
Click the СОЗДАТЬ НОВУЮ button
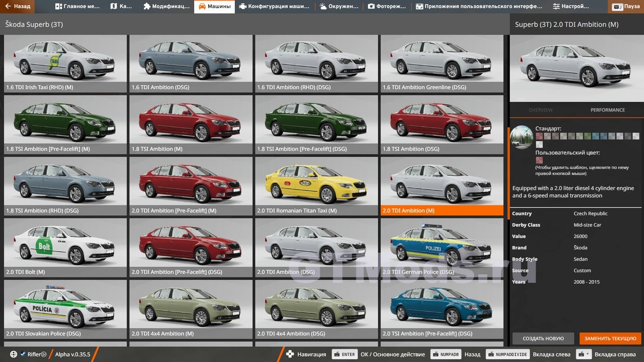(x=543, y=338)
